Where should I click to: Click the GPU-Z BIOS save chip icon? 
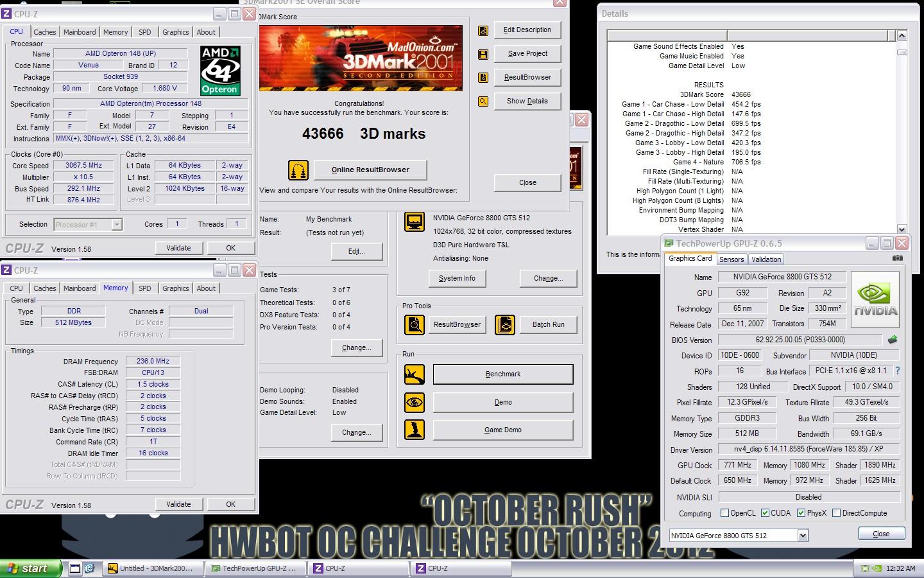(892, 340)
